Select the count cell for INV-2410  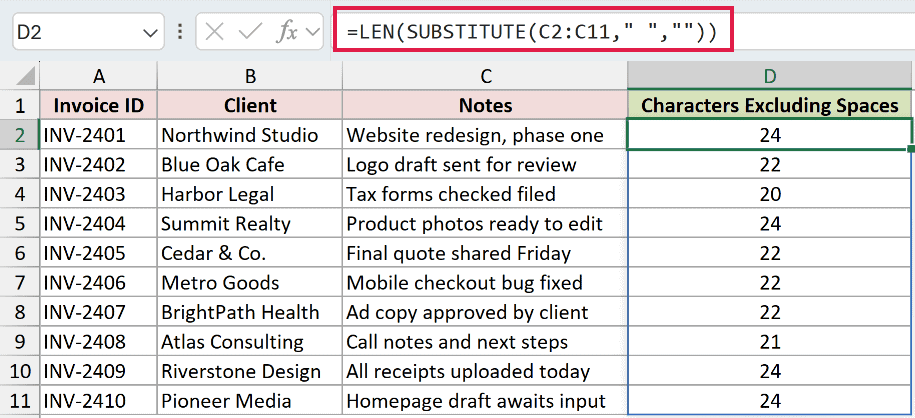770,401
